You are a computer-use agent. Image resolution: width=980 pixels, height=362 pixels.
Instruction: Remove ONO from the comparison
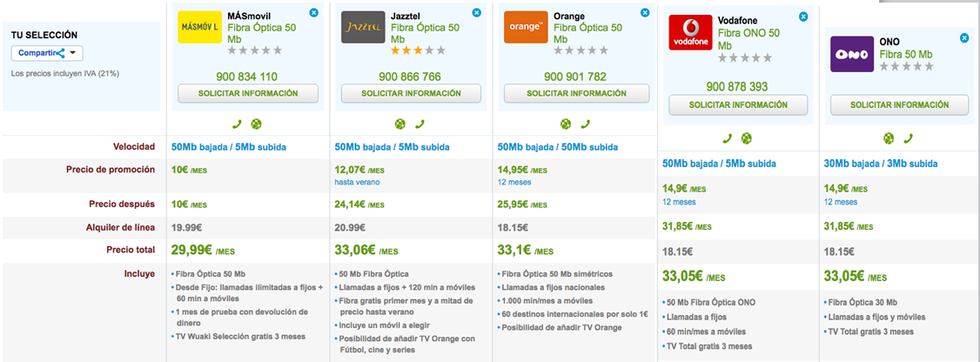(x=964, y=38)
